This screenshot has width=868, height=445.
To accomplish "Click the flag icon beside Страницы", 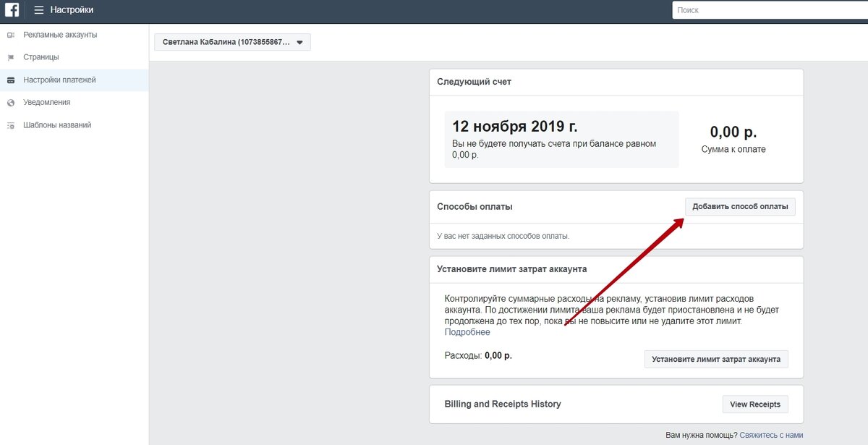I will tap(10, 57).
